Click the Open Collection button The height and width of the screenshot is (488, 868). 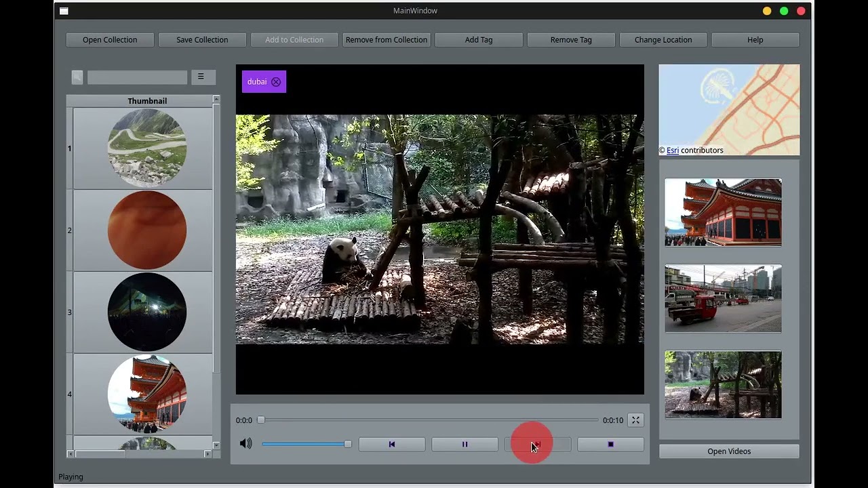tap(110, 40)
